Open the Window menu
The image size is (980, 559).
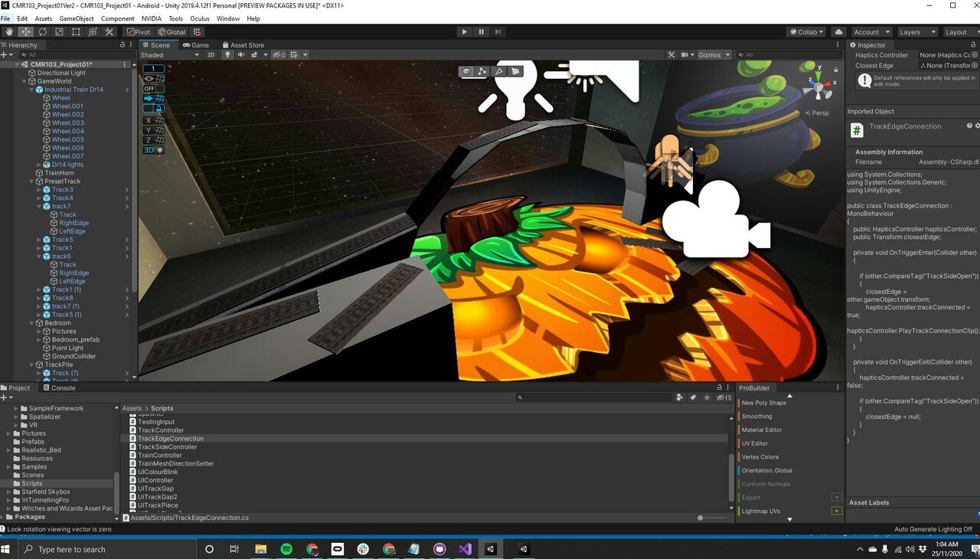tap(228, 18)
